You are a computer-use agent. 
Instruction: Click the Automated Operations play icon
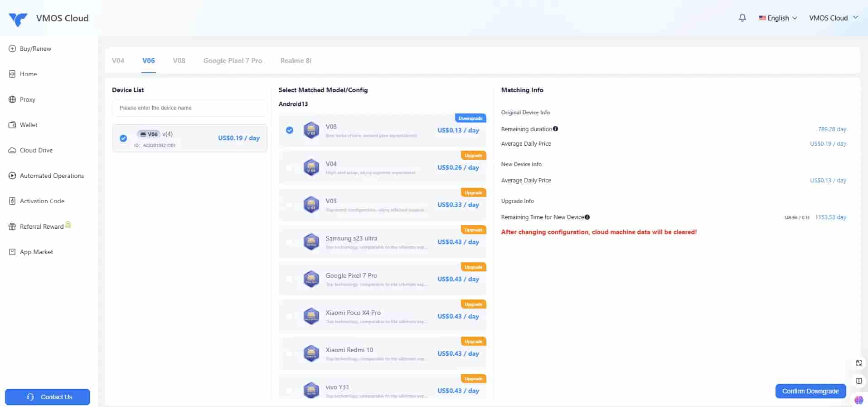(12, 176)
